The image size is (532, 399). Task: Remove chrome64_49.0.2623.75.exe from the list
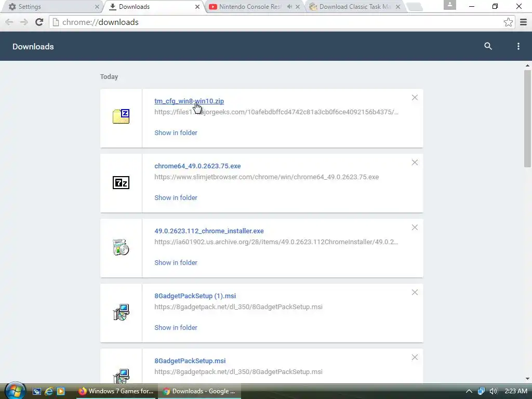[415, 163]
